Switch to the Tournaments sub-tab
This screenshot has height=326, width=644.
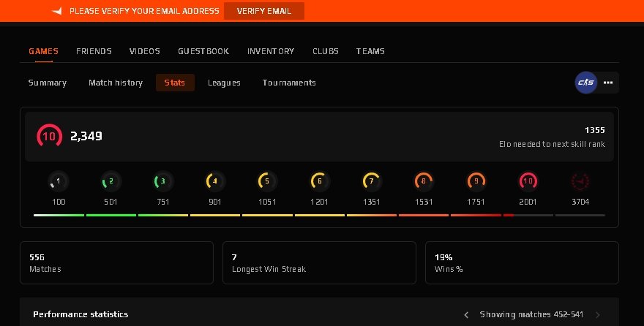click(289, 83)
